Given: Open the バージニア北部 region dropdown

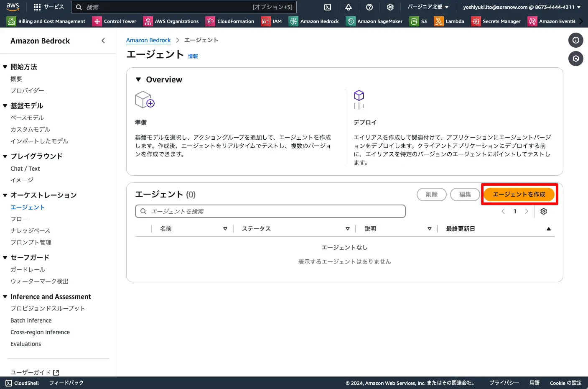Looking at the screenshot, I should (428, 7).
